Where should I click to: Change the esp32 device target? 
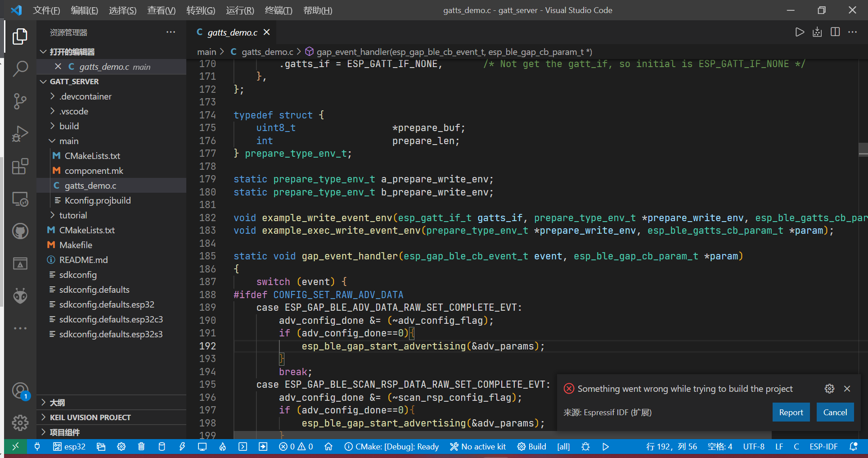[69, 446]
